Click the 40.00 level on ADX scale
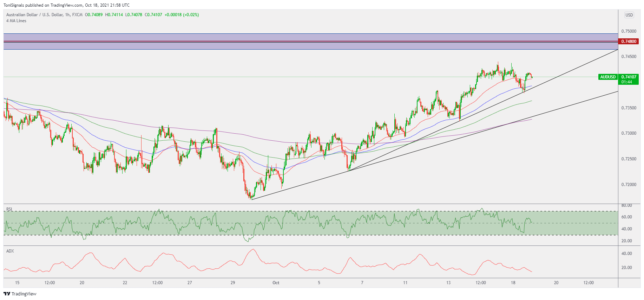This screenshot has height=300, width=644. (626, 254)
